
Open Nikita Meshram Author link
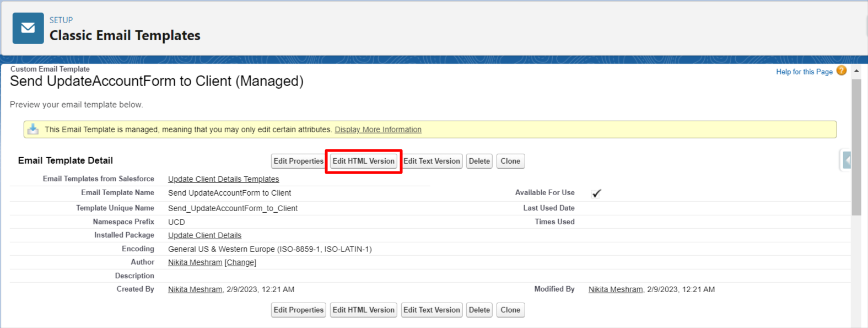point(195,262)
